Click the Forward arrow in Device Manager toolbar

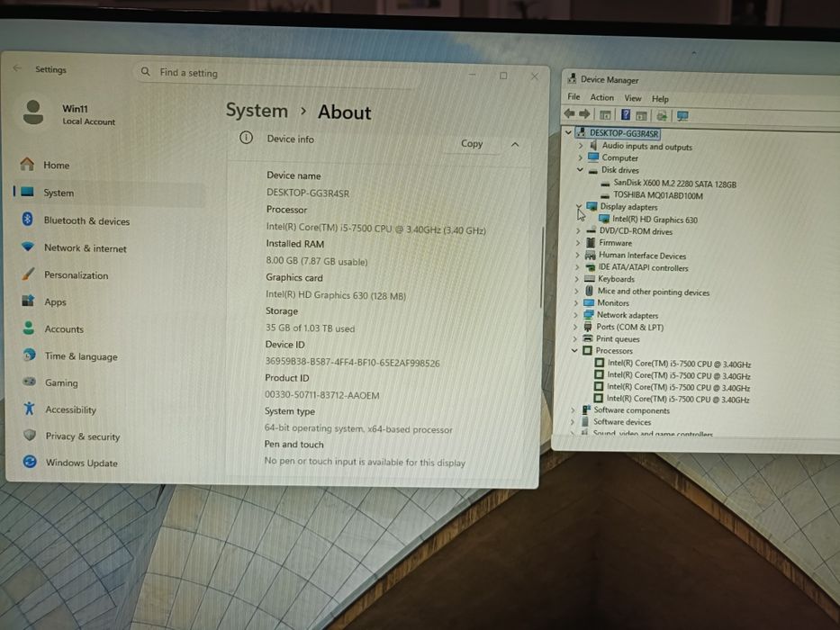pyautogui.click(x=584, y=113)
